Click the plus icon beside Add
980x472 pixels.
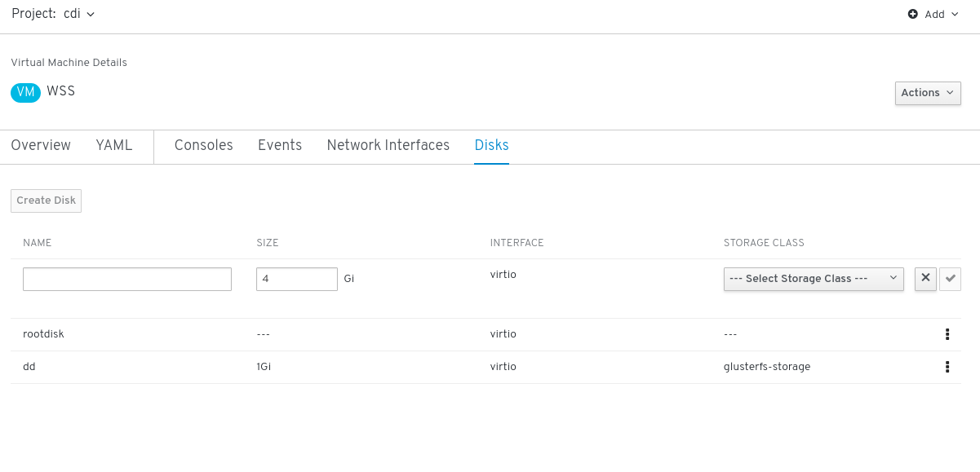(x=913, y=14)
